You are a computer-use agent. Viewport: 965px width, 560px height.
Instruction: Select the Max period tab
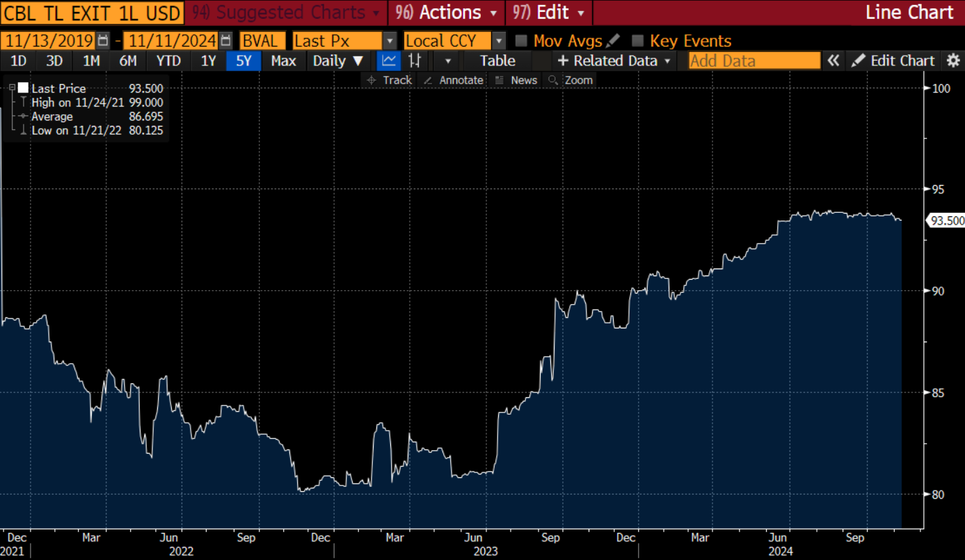(x=283, y=61)
